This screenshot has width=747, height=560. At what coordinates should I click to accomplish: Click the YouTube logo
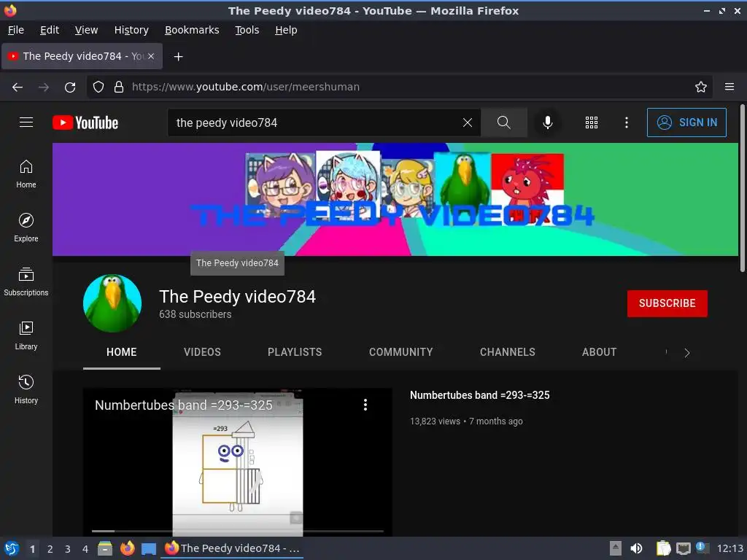pyautogui.click(x=85, y=122)
